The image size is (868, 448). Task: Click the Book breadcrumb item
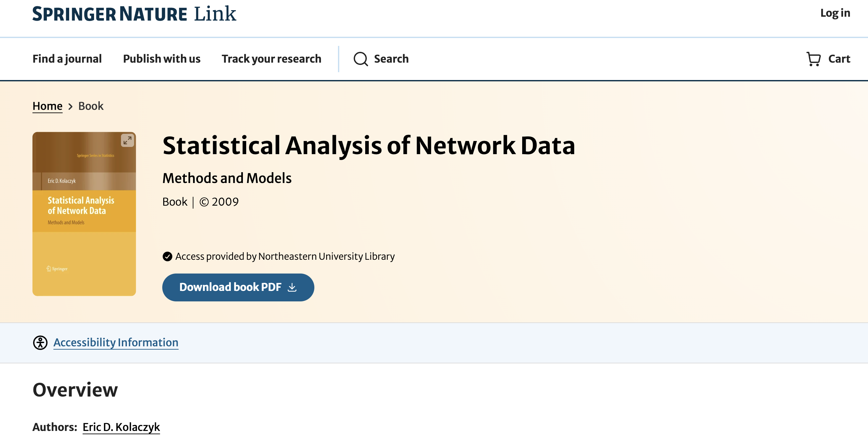click(x=91, y=106)
